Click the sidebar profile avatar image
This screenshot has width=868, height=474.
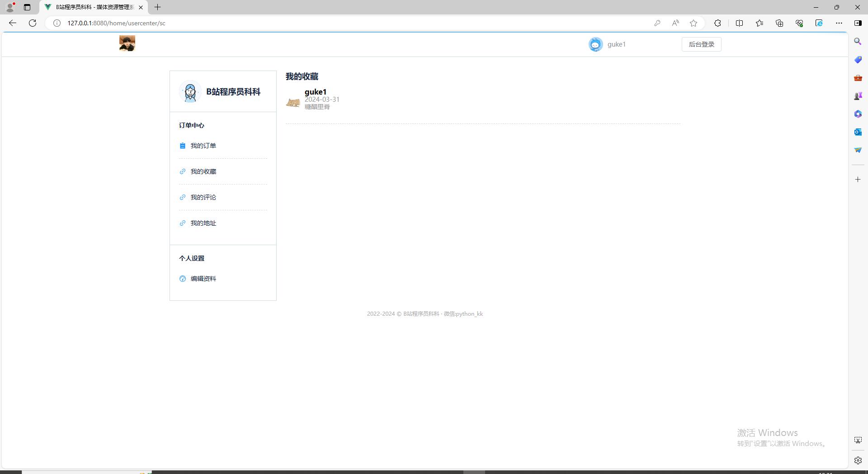[x=190, y=92]
